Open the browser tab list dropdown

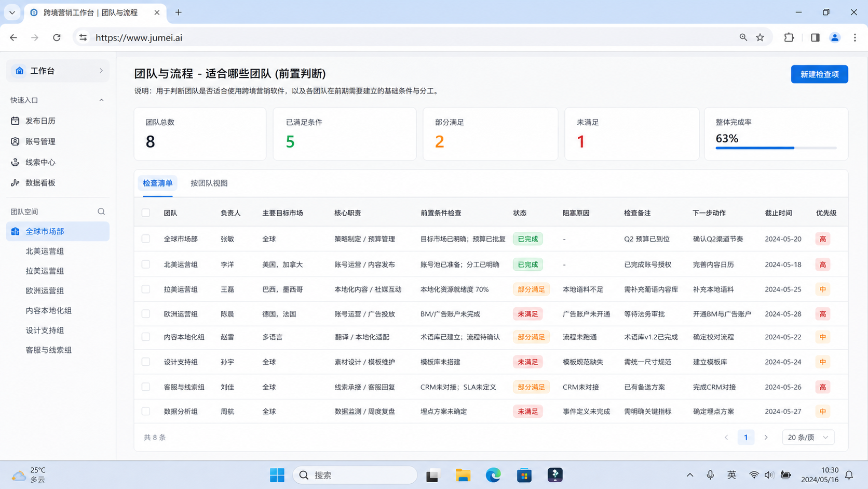pyautogui.click(x=12, y=12)
